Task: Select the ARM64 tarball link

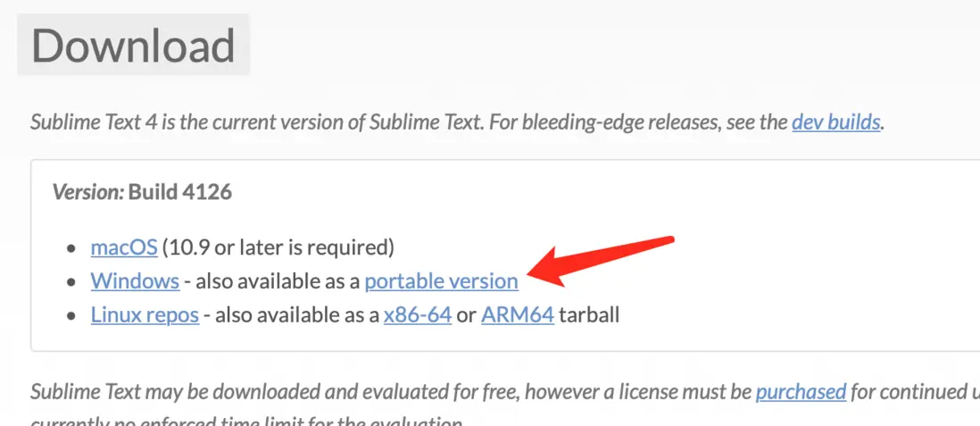Action: [x=518, y=314]
